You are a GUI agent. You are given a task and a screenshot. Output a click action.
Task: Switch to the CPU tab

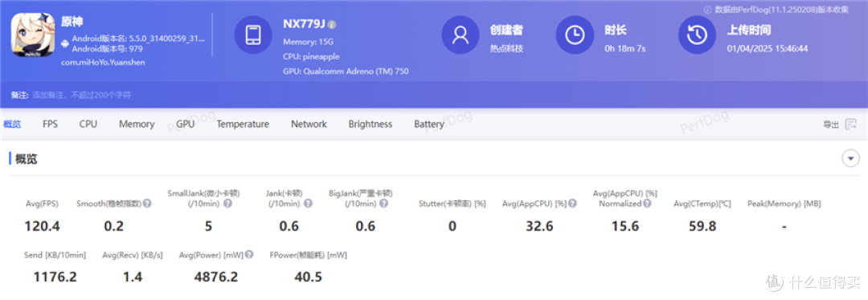coord(88,124)
